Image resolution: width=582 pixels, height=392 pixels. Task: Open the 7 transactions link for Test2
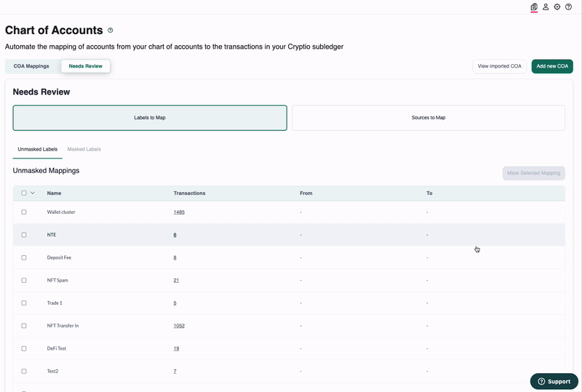click(x=175, y=371)
